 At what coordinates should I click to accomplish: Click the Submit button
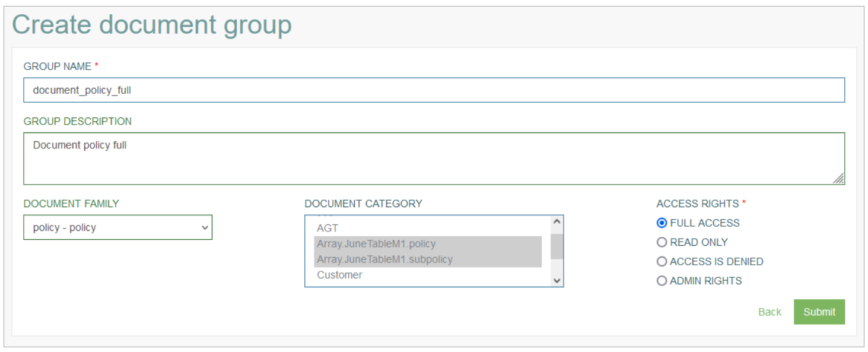point(819,312)
